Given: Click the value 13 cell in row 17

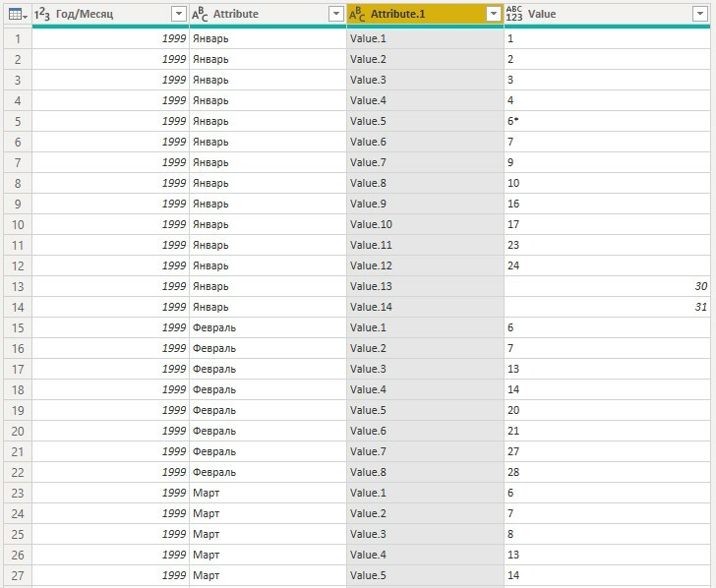Looking at the screenshot, I should (x=608, y=369).
